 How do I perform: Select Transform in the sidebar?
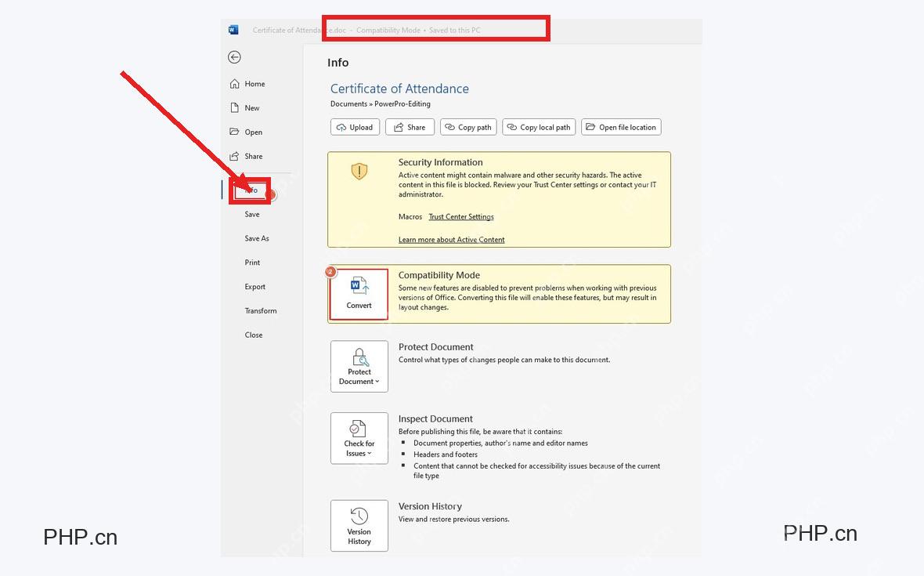[261, 311]
